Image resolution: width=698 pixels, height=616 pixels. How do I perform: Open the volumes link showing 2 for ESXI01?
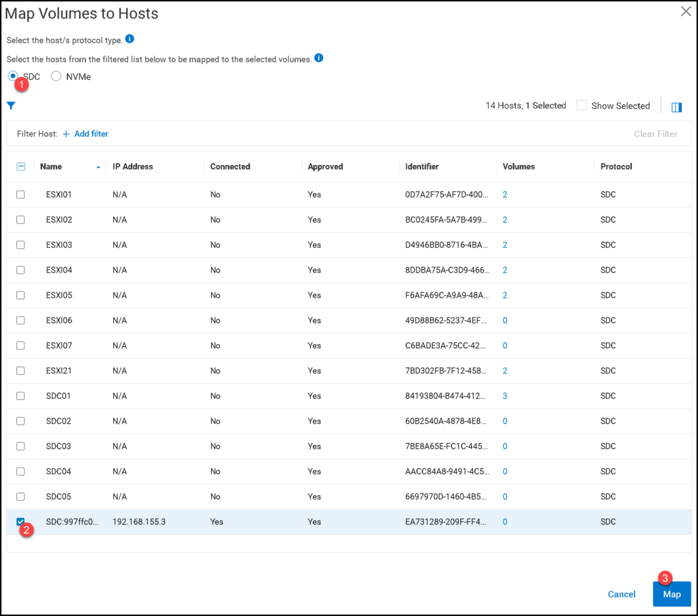(x=504, y=194)
